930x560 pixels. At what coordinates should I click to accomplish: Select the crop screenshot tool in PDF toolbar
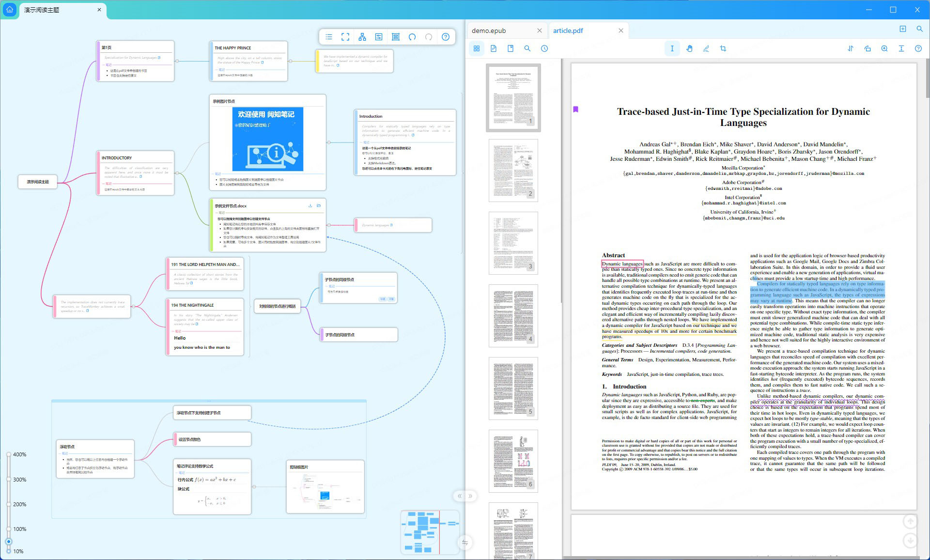(x=723, y=48)
